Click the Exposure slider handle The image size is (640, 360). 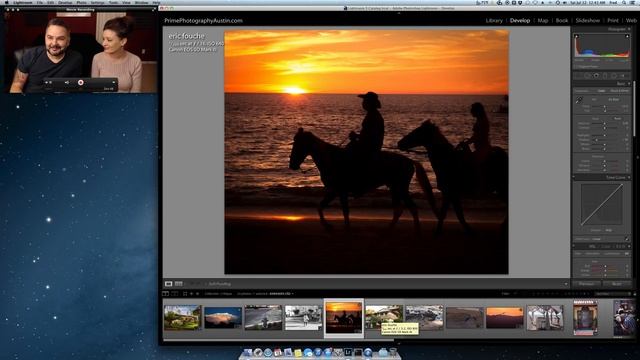(x=604, y=123)
